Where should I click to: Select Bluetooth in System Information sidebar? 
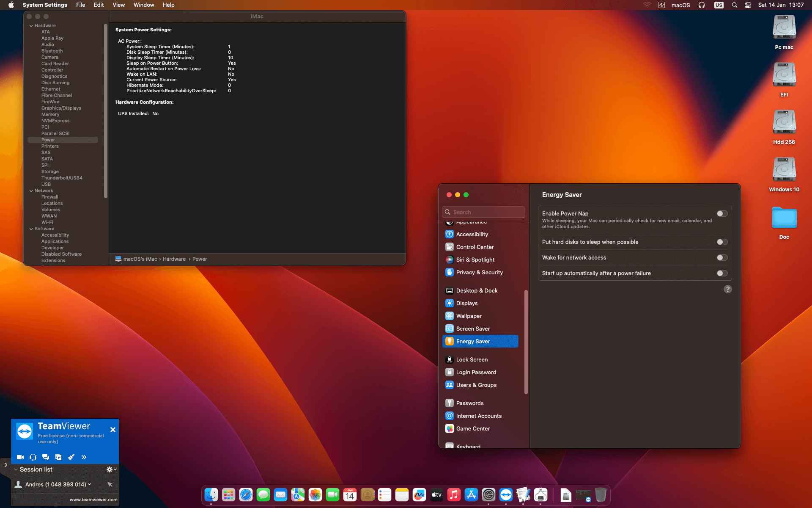(x=52, y=51)
